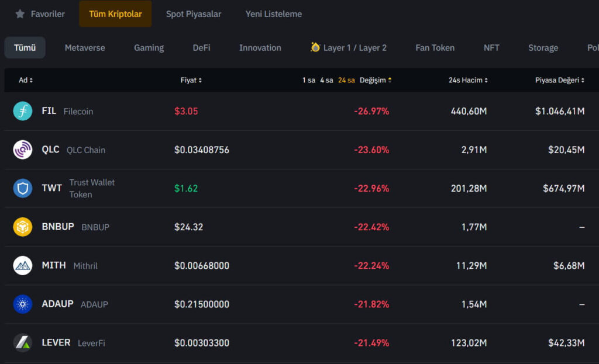Filter by Storage category
Image resolution: width=599 pixels, height=364 pixels.
pos(543,48)
